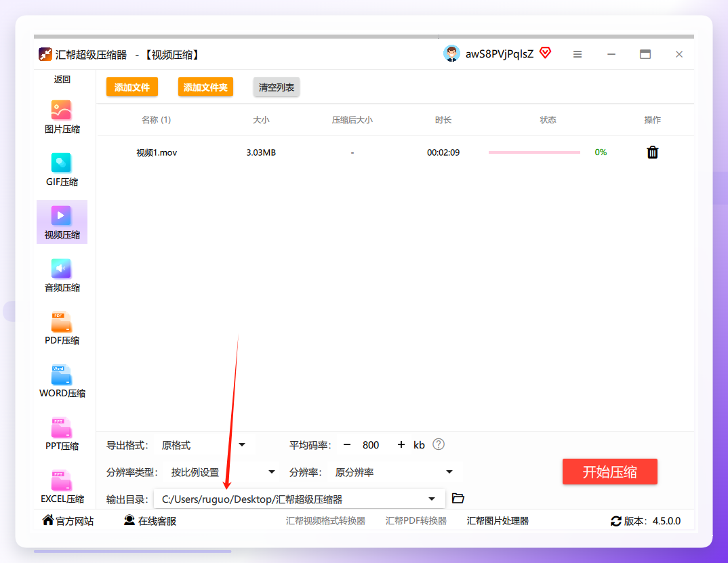The width and height of the screenshot is (728, 563).
Task: Click the 大小 column header
Action: [261, 120]
